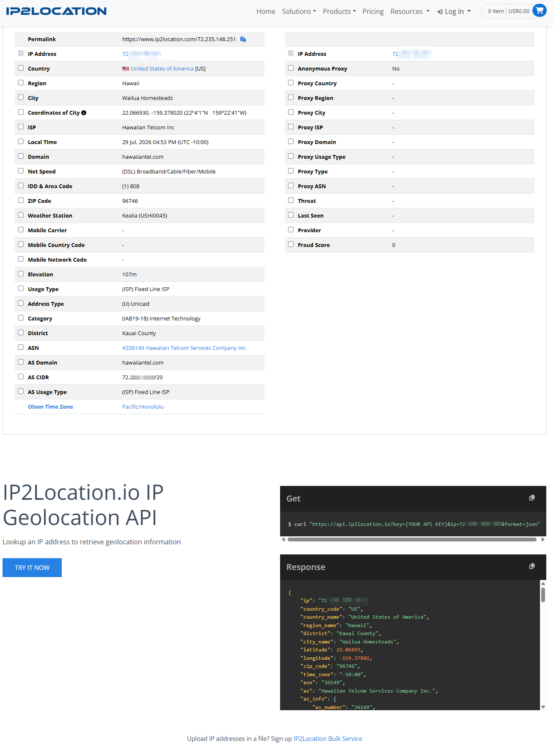Expand the Products dropdown menu

coord(339,11)
